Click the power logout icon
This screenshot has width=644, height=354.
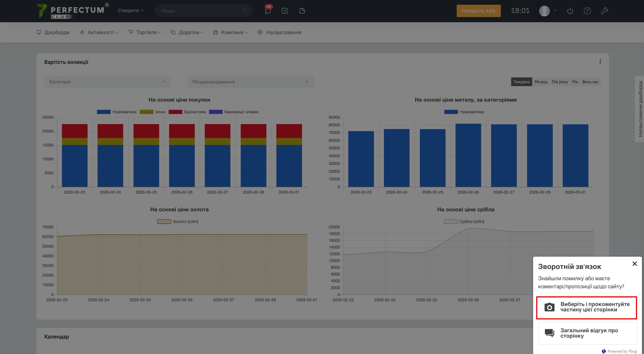[570, 11]
